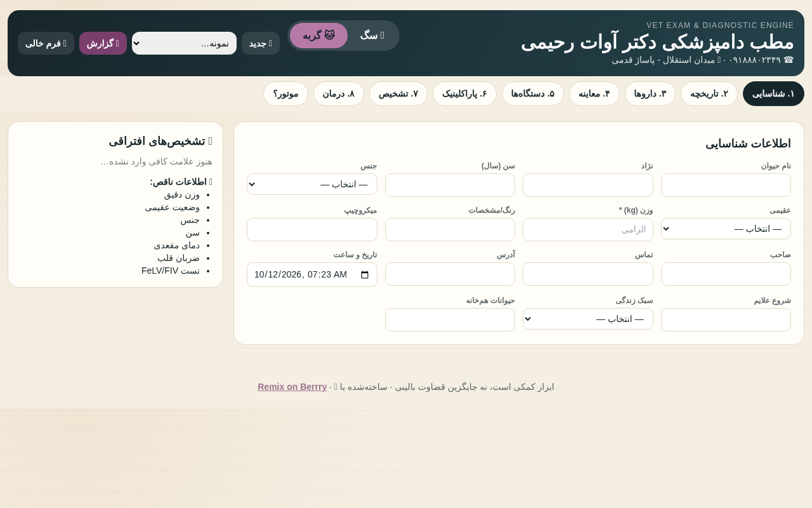
Task: Focus the رنگ/مشخصات field
Action: [x=450, y=229]
